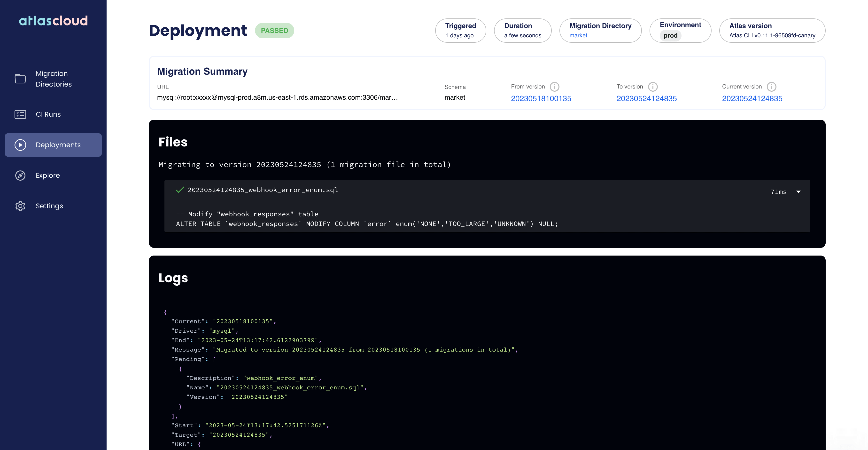Image resolution: width=868 pixels, height=450 pixels.
Task: Click the atlascloud logo
Action: [x=53, y=21]
